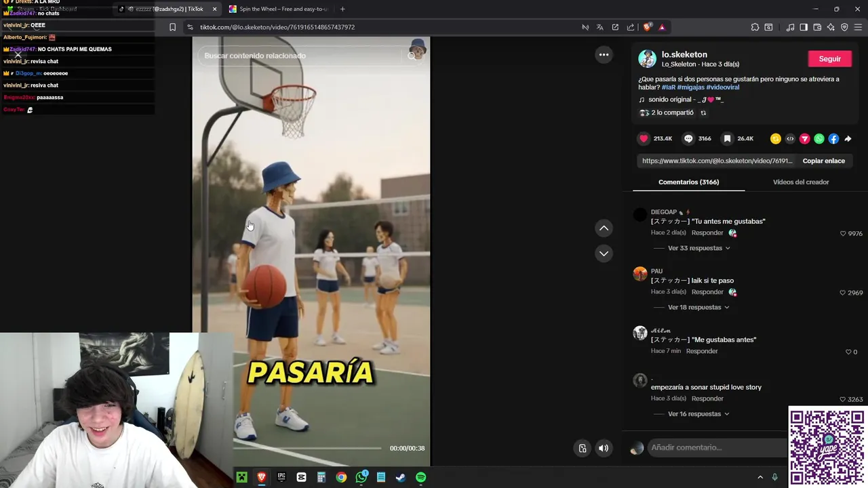868x488 pixels.
Task: Send to friends via red paper plane icon
Action: tap(805, 138)
